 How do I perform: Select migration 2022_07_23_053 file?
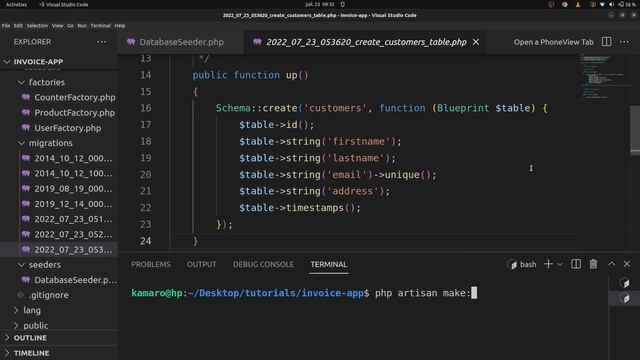click(59, 249)
